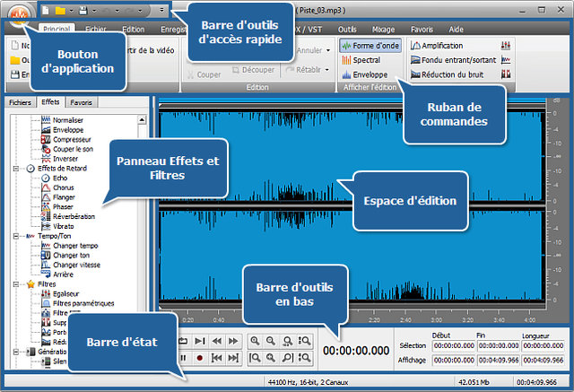The image size is (574, 392).
Task: Open the customize quick access toolbar dropdown
Action: [x=161, y=11]
